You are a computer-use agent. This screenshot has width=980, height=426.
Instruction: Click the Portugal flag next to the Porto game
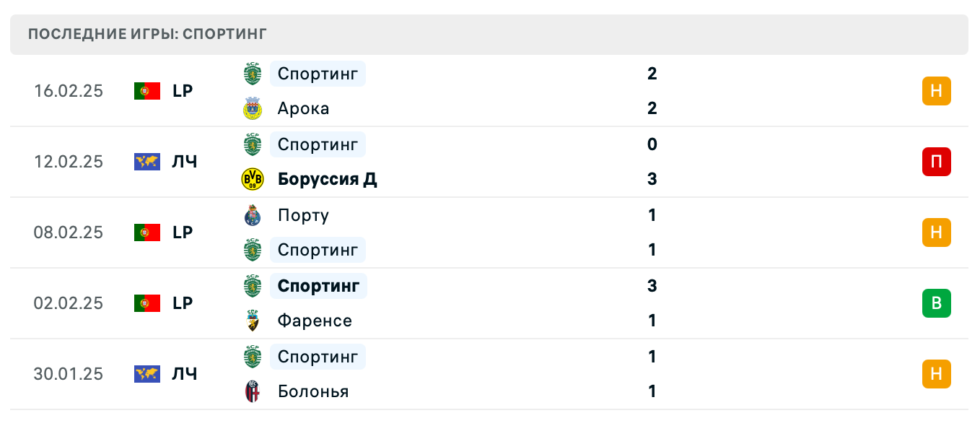pyautogui.click(x=146, y=232)
